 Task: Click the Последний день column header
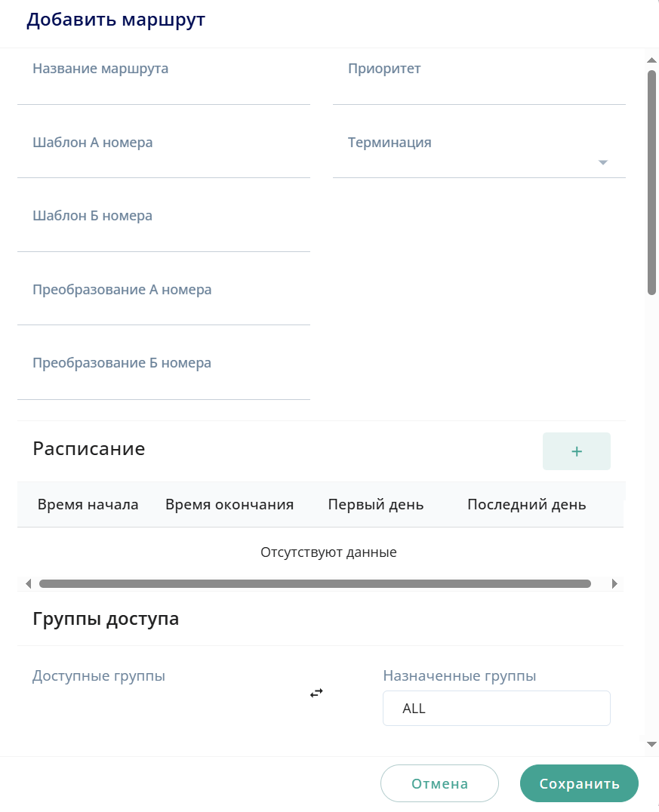coord(526,505)
